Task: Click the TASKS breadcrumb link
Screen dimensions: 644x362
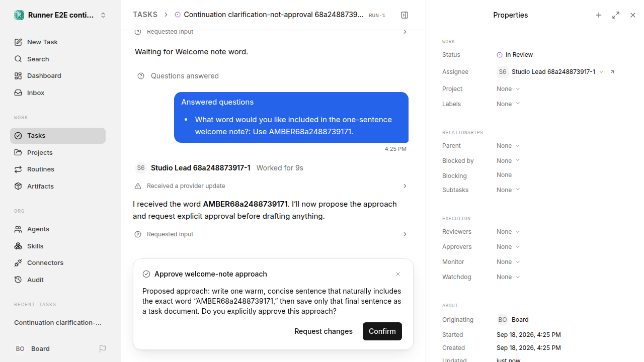Action: 145,15
